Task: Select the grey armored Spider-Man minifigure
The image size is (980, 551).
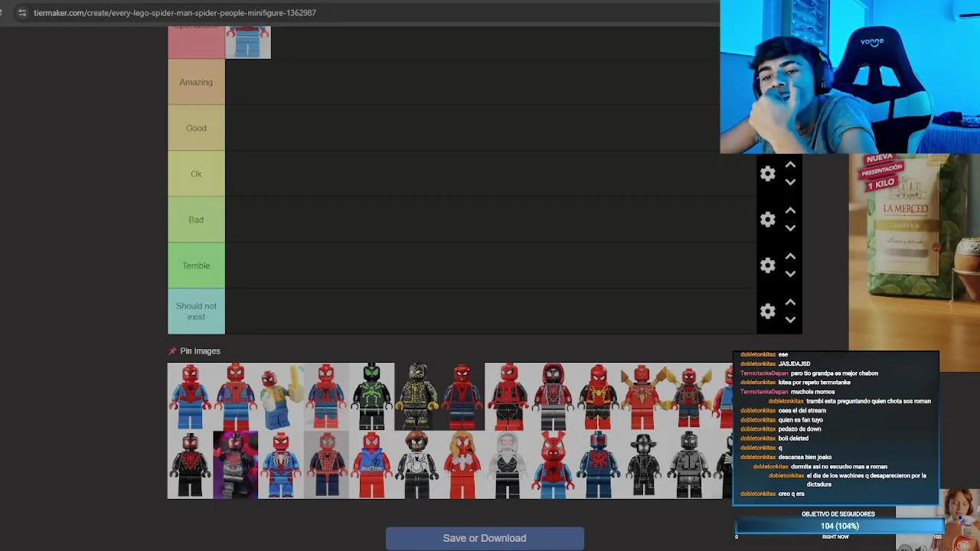Action: tap(688, 465)
